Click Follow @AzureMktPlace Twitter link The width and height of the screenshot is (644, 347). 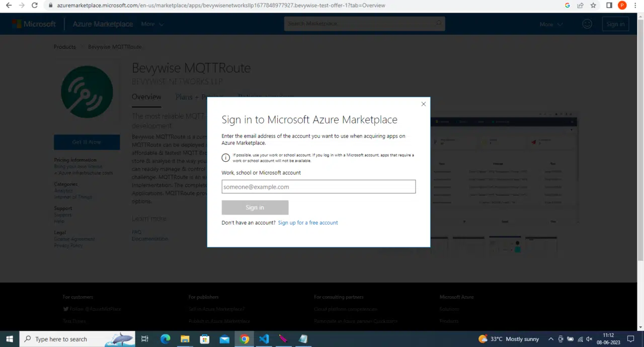[x=92, y=309]
